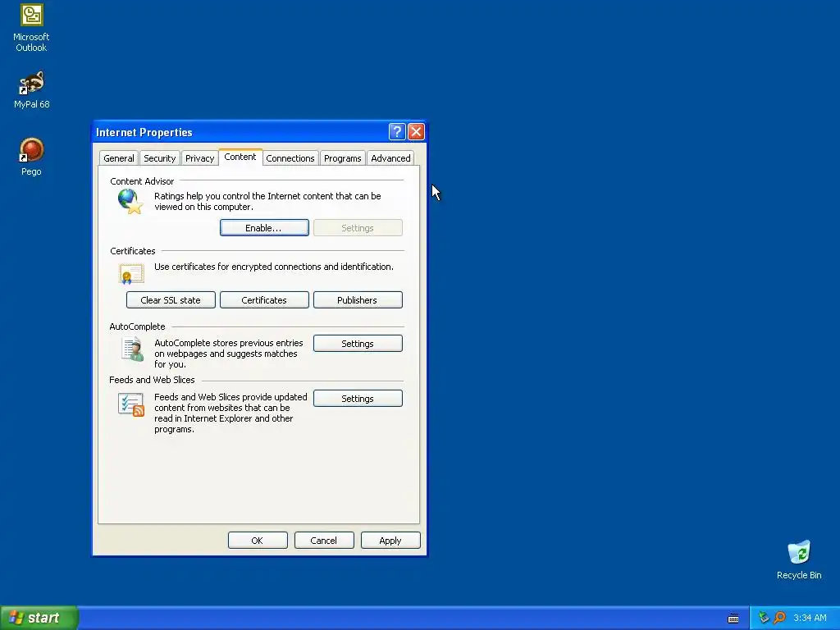The width and height of the screenshot is (840, 630).
Task: Go to the Connections tab
Action: coord(290,158)
